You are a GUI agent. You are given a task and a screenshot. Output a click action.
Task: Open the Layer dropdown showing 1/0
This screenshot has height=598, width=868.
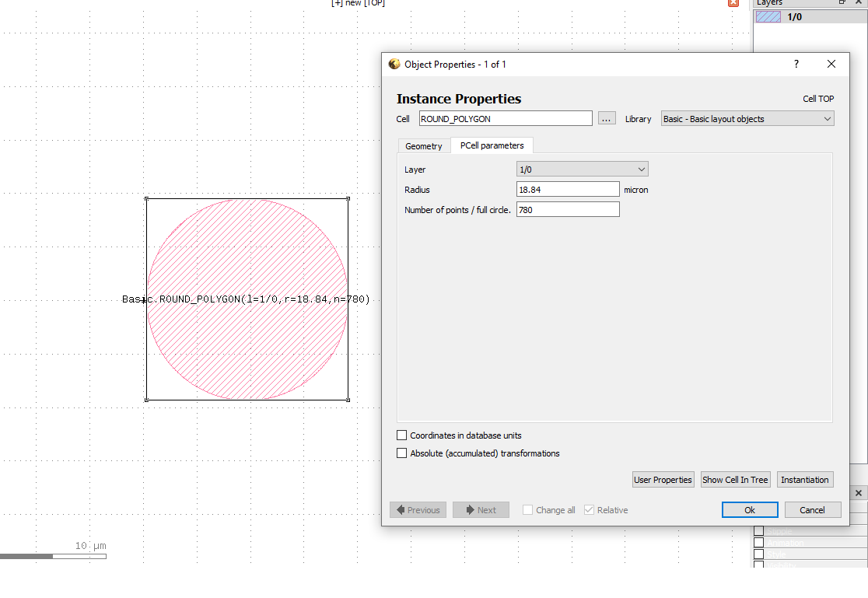coord(582,168)
